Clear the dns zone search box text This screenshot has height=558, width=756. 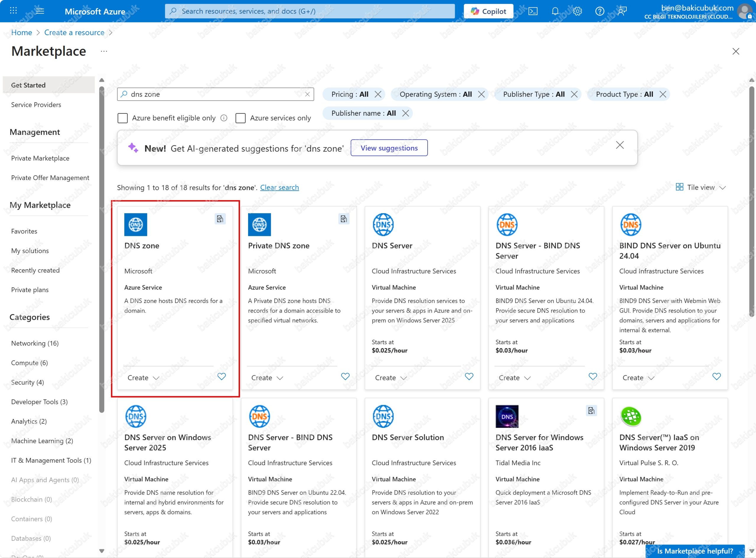tap(307, 94)
